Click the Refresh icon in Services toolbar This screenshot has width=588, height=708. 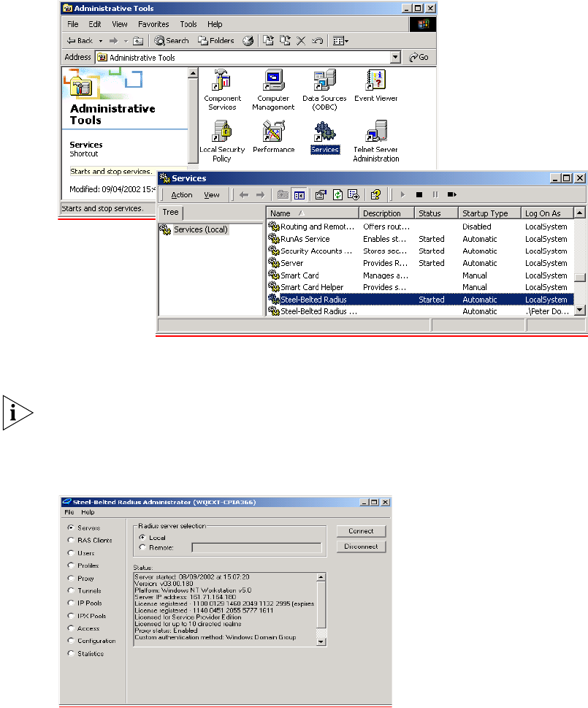[337, 195]
